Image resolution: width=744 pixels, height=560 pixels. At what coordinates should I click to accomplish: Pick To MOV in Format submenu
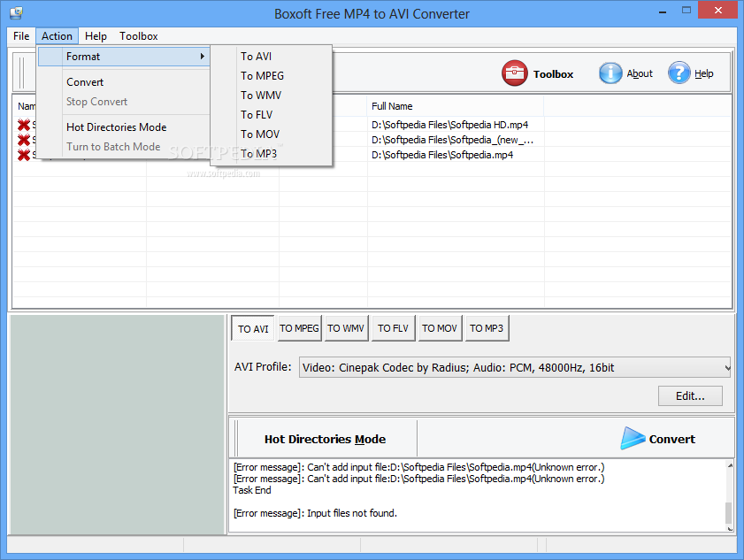(271, 134)
